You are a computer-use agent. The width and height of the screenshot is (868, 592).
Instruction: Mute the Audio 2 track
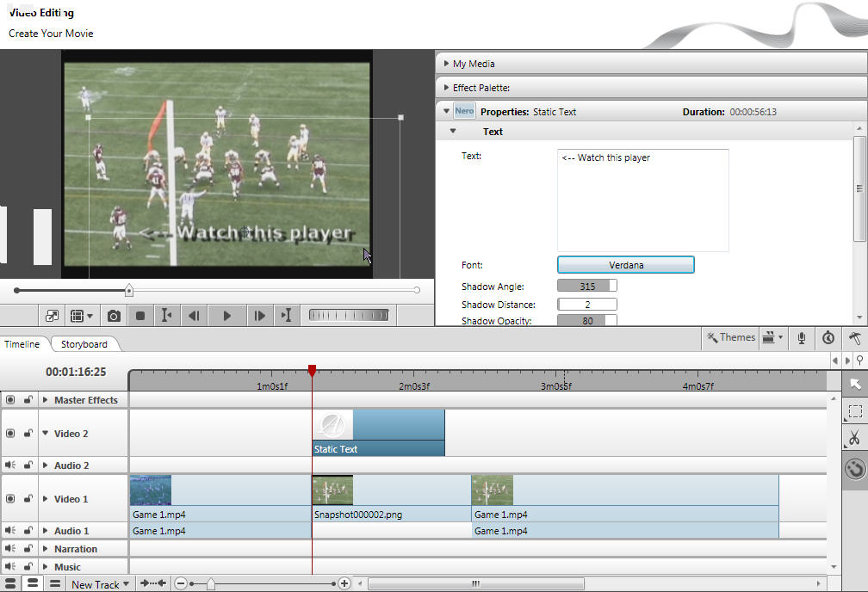coord(10,466)
